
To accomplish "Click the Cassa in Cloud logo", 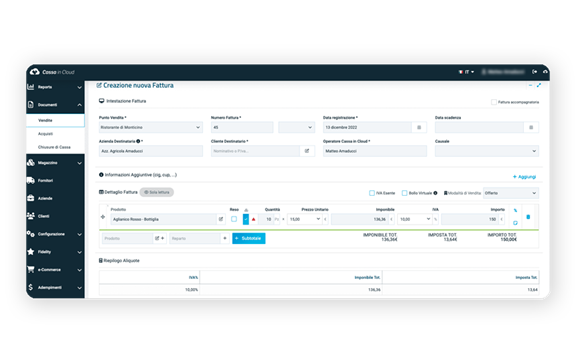I will pos(52,72).
